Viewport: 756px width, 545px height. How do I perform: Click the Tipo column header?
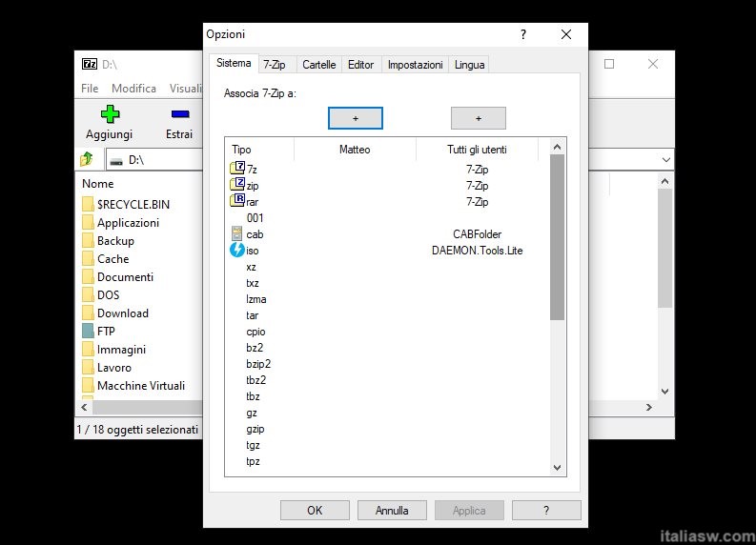[242, 150]
